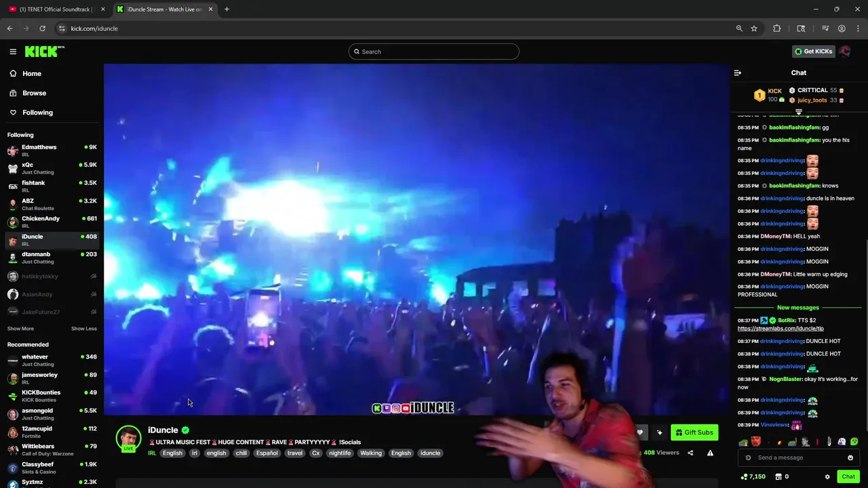Select the chill tag
The height and width of the screenshot is (488, 868).
tap(241, 453)
